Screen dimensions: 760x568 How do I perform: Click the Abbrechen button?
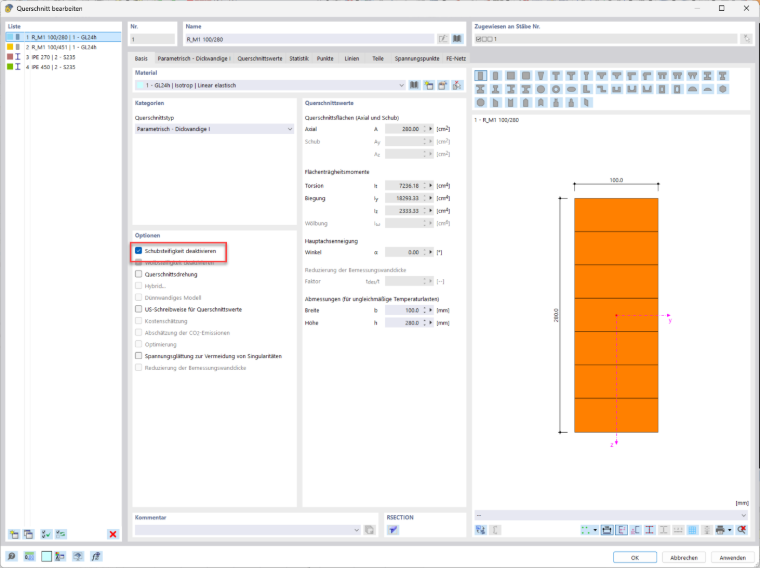tap(684, 557)
